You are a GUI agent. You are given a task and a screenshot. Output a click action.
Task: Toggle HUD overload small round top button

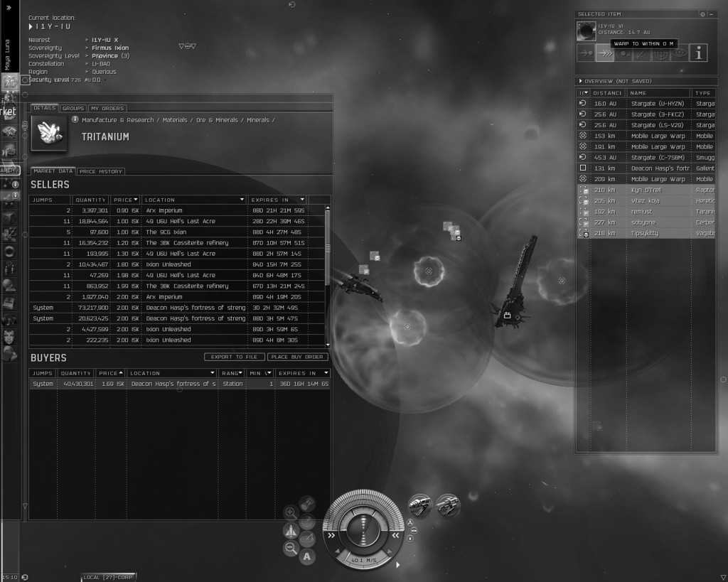pyautogui.click(x=410, y=522)
